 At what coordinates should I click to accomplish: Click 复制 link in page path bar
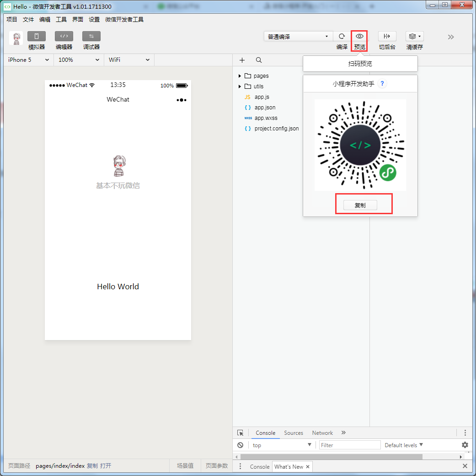[x=92, y=465]
